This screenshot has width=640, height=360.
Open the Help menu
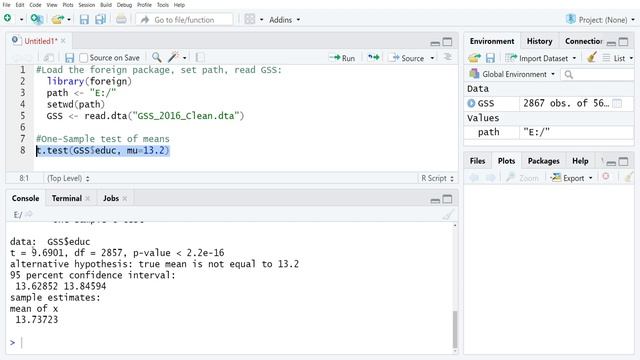click(x=179, y=5)
